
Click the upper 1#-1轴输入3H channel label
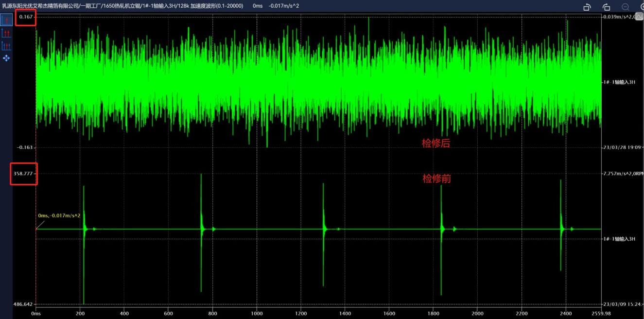620,82
